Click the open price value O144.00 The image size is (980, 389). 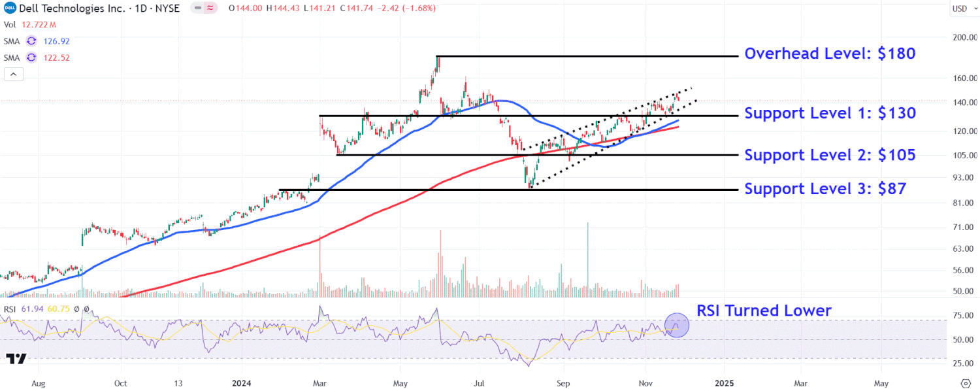[x=247, y=8]
